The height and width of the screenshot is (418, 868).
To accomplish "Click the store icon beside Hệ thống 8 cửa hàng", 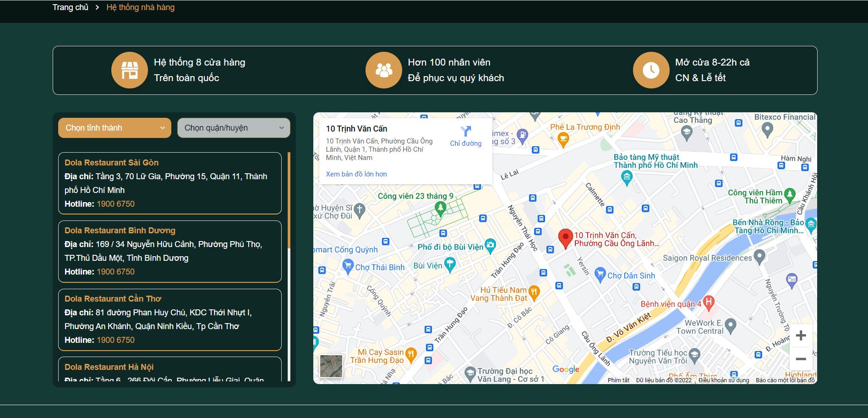I will 130,70.
